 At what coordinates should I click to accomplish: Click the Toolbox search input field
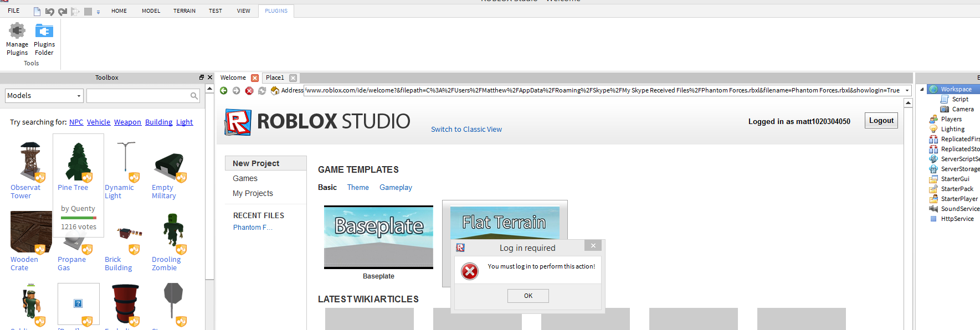[138, 96]
